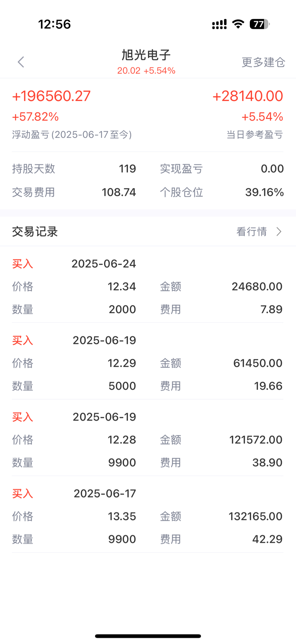Tap the 当日参考盈亏 +28140.00 figure
This screenshot has height=644, width=296.
pyautogui.click(x=248, y=96)
